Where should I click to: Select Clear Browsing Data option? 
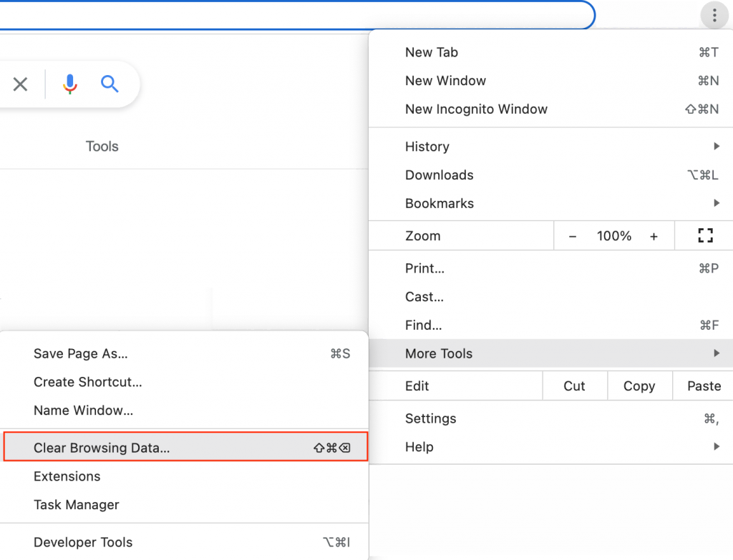coord(102,448)
